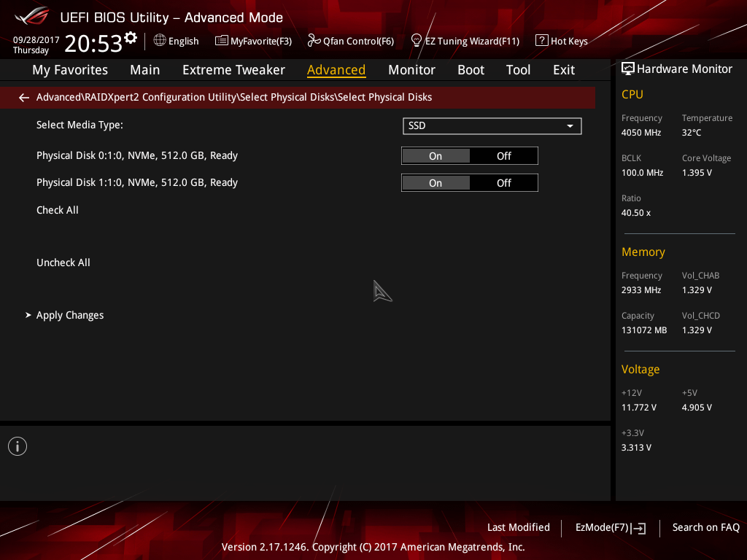Turn off Physical Disk 0:1:0
747x560 pixels.
[x=503, y=156]
